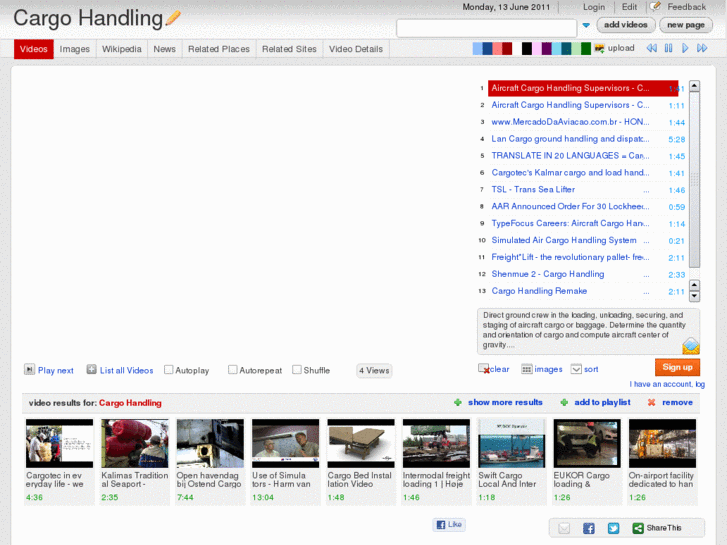Enable the Autoplay checkbox

[x=169, y=370]
